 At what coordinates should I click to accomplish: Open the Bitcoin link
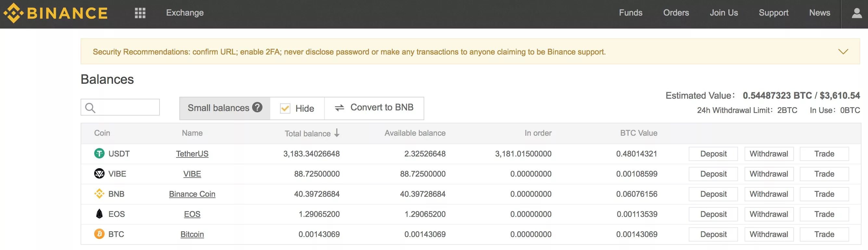coord(192,234)
